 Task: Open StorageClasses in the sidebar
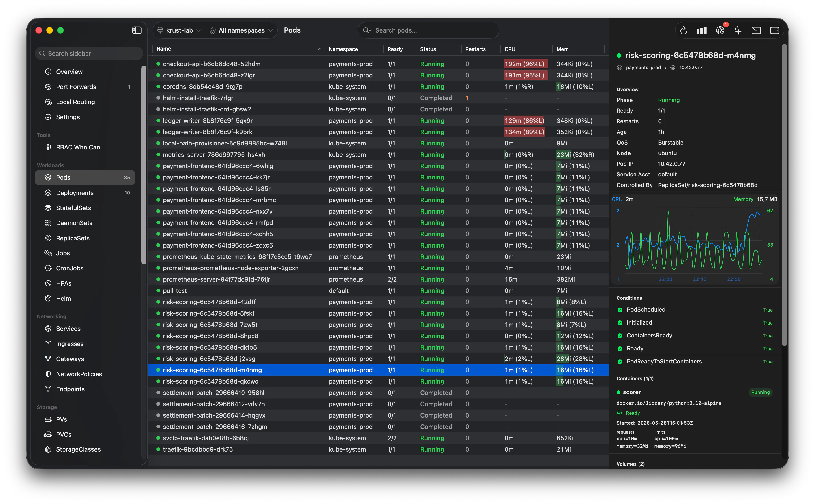pyautogui.click(x=85, y=449)
